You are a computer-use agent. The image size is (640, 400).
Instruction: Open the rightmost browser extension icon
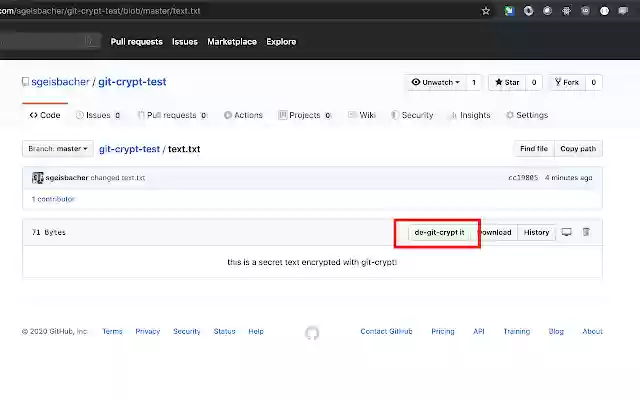[x=623, y=11]
